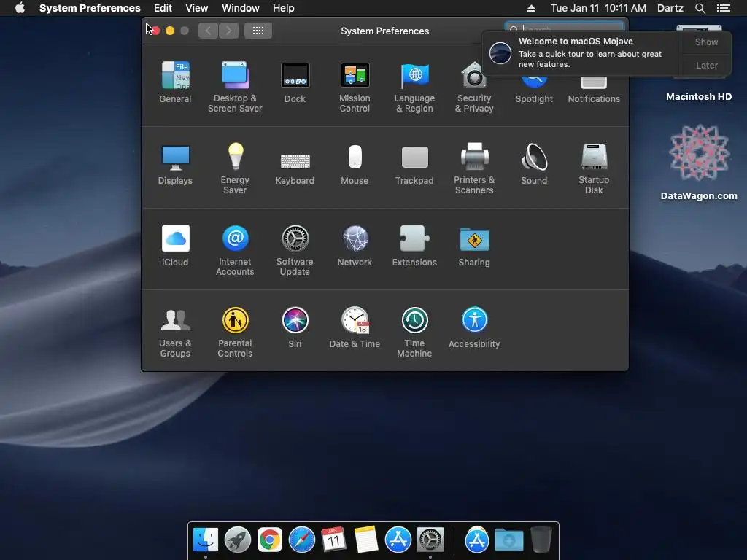Open Security & Privacy preferences
Image resolution: width=747 pixels, height=560 pixels.
474,87
